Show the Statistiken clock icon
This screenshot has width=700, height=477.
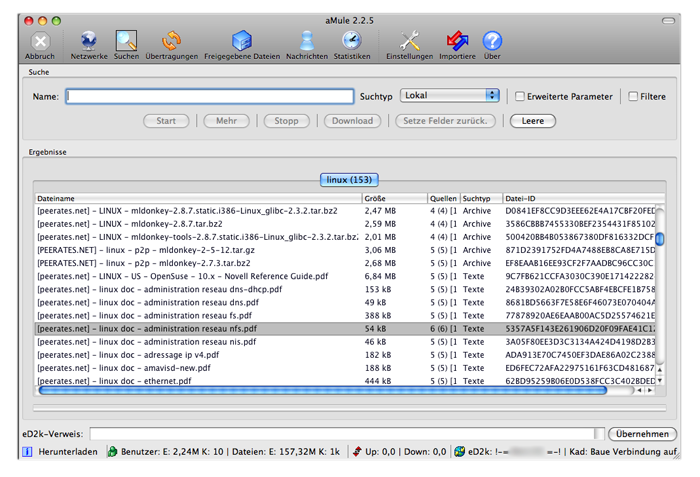pyautogui.click(x=352, y=41)
